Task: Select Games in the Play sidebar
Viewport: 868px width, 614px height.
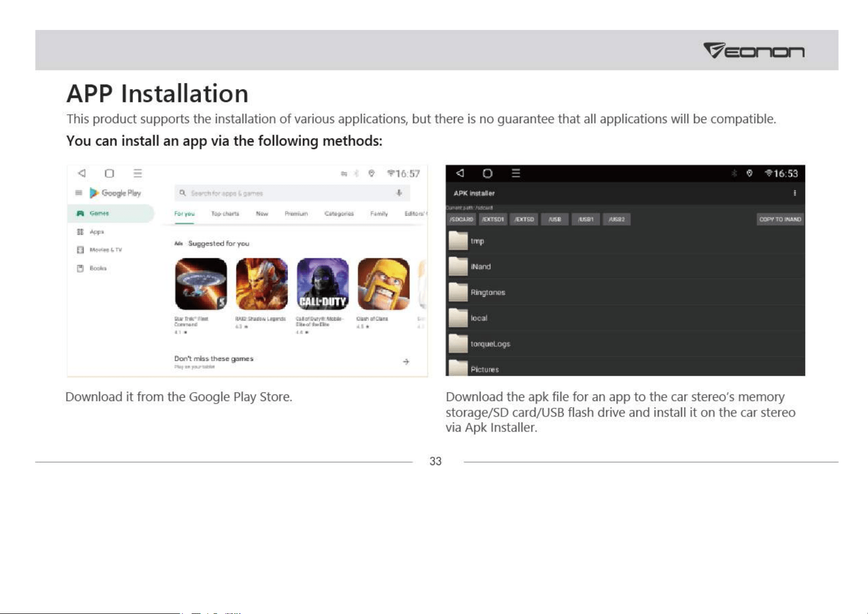Action: click(x=110, y=213)
